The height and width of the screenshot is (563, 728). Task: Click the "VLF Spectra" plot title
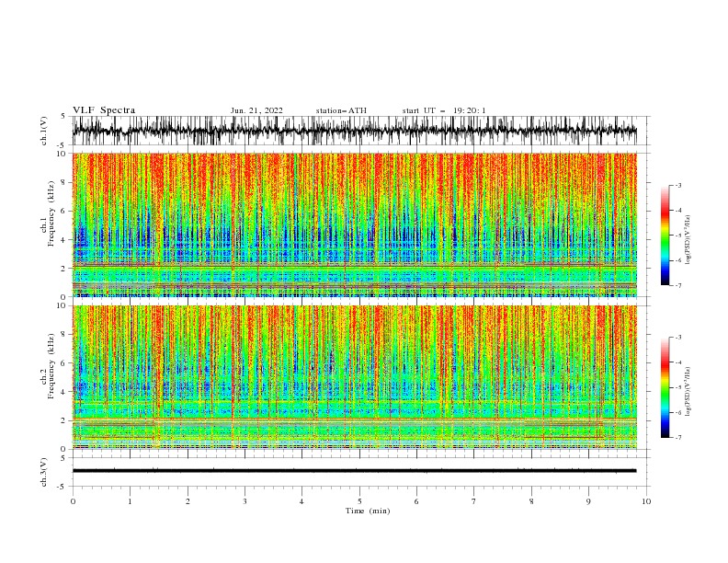(x=104, y=110)
